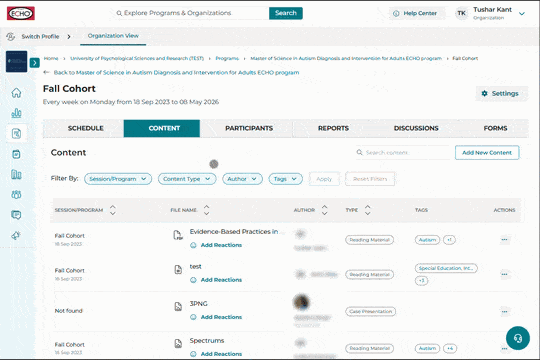Sort by Session/Program column
Screen dimensions: 540x360
tap(113, 210)
